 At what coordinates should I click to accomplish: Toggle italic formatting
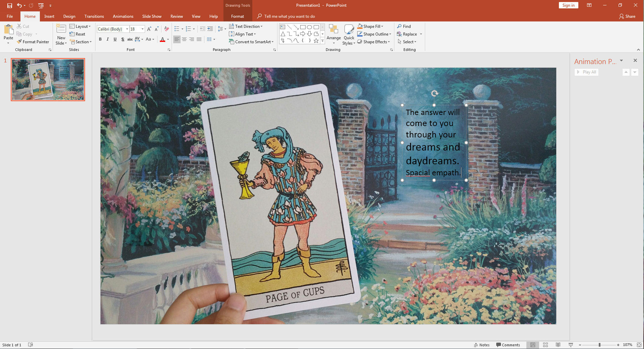108,40
